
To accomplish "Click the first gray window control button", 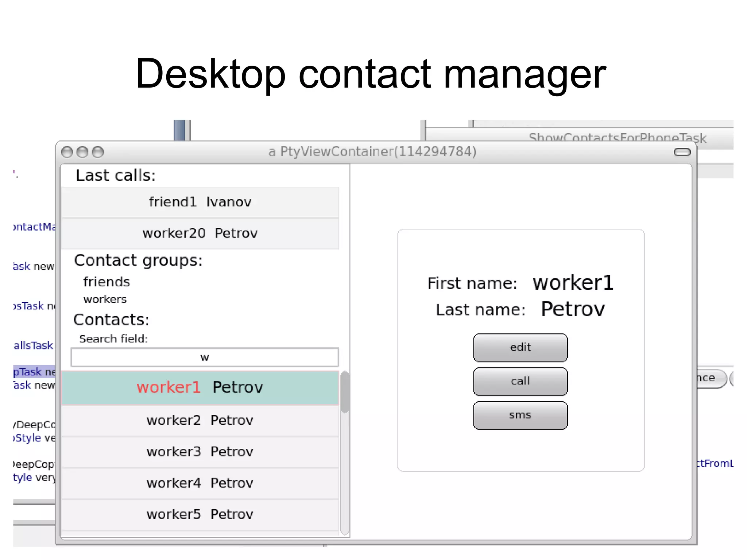I will (x=67, y=152).
